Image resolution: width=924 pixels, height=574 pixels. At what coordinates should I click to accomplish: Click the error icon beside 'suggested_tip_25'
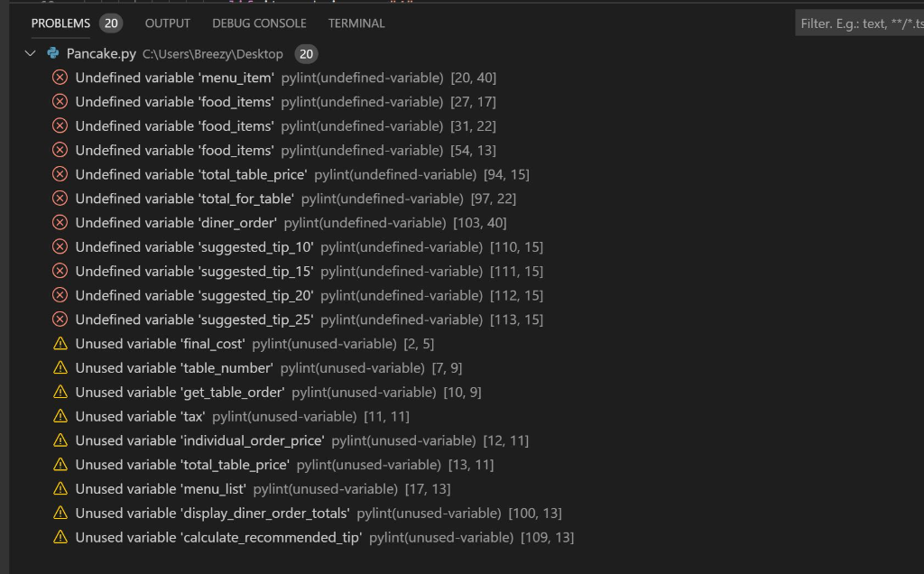point(60,319)
